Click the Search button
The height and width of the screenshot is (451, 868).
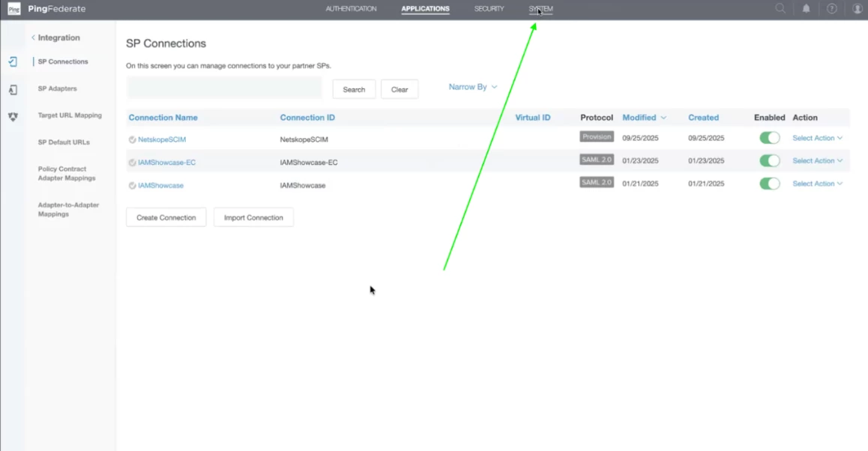click(354, 89)
